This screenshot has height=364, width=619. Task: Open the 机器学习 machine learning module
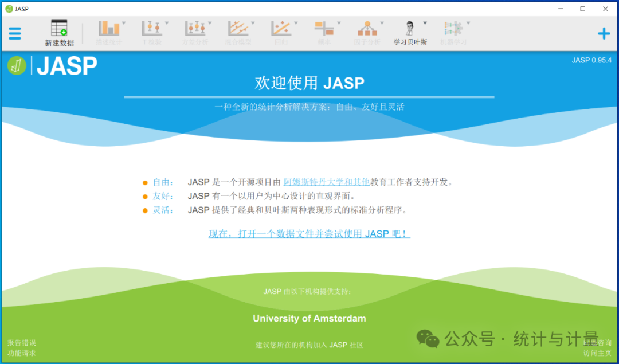click(453, 33)
